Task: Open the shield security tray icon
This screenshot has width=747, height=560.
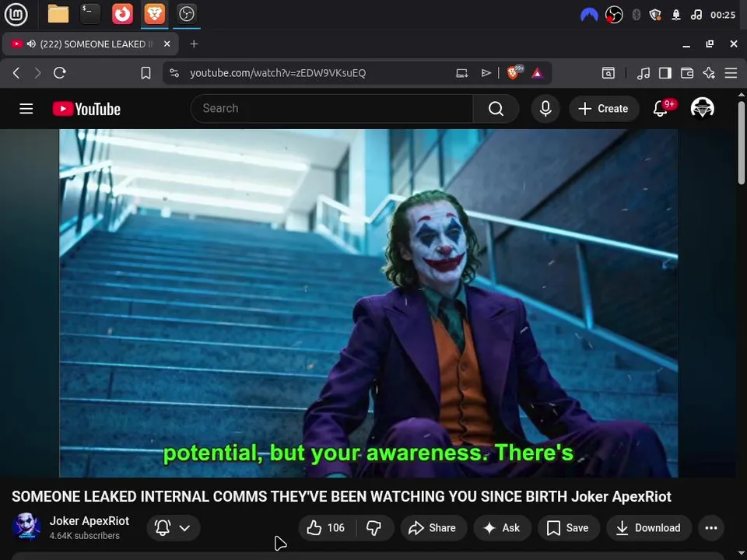Action: click(x=655, y=15)
